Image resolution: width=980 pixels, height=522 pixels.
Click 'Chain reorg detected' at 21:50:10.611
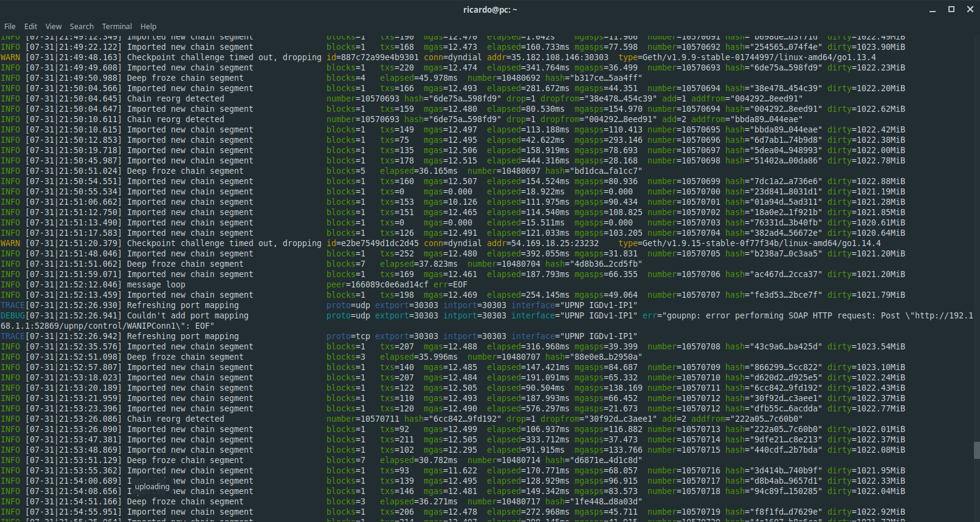[x=176, y=119]
